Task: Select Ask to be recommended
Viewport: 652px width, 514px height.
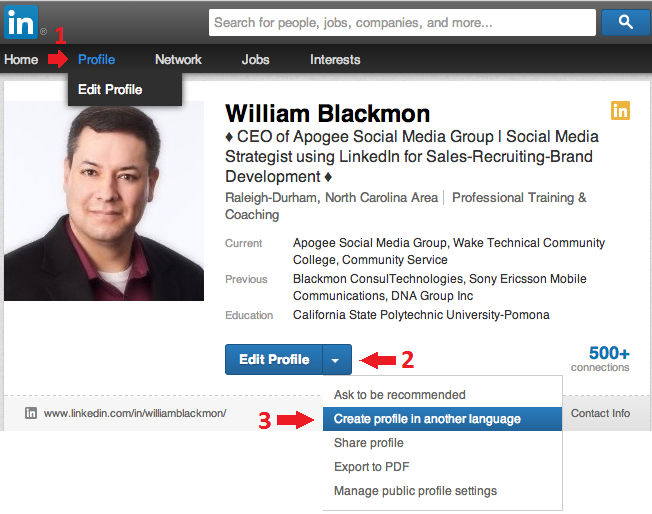Action: [442, 395]
